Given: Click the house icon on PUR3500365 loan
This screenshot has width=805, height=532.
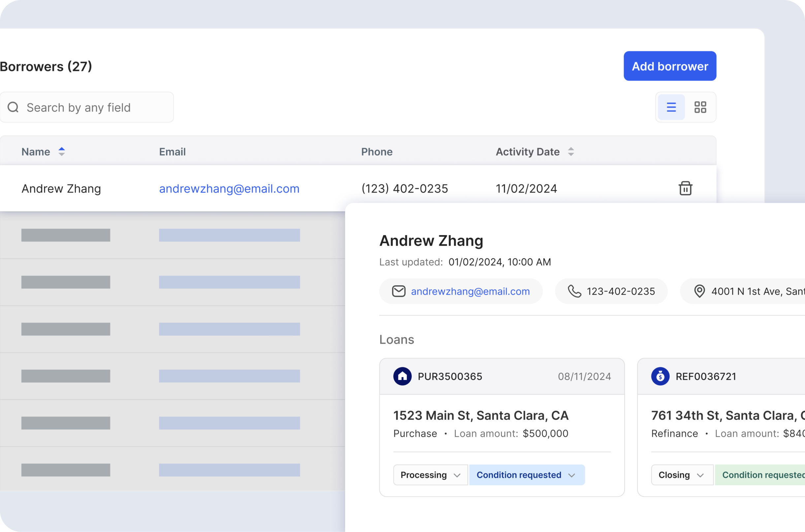Looking at the screenshot, I should tap(402, 376).
